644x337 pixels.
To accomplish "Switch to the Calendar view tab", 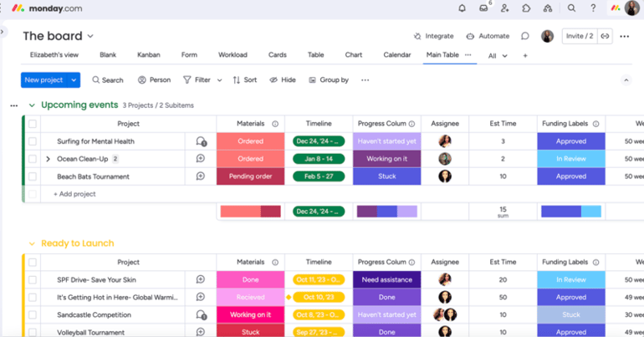I will (396, 55).
